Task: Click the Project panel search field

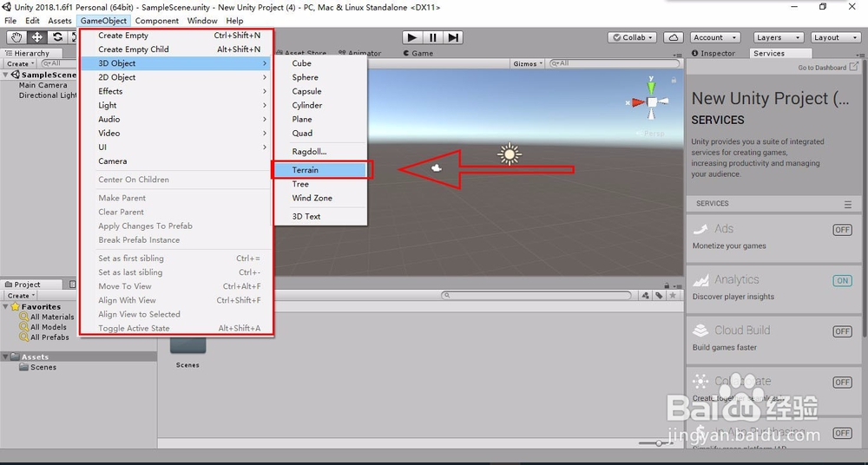Action: [x=536, y=296]
